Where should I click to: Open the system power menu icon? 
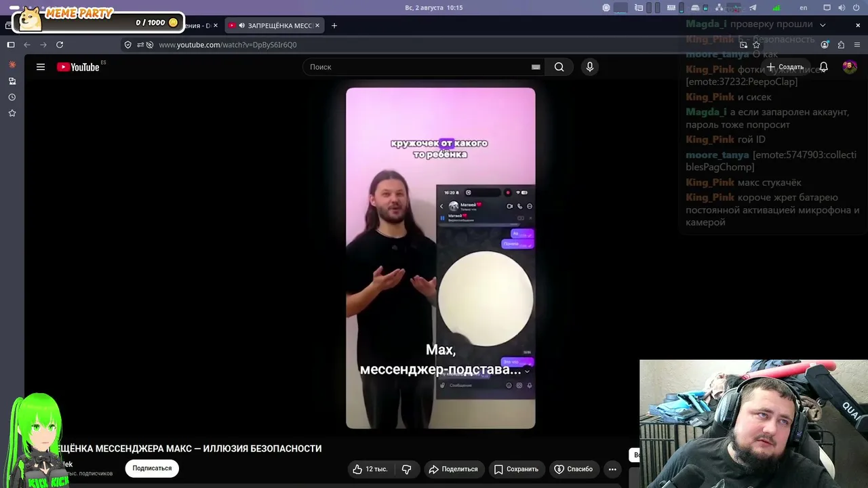coord(856,7)
